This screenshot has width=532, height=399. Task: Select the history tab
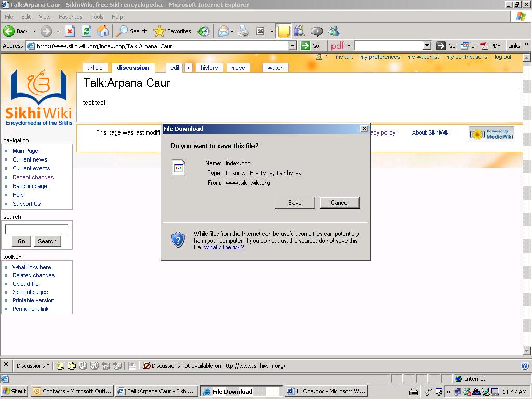[x=209, y=68]
